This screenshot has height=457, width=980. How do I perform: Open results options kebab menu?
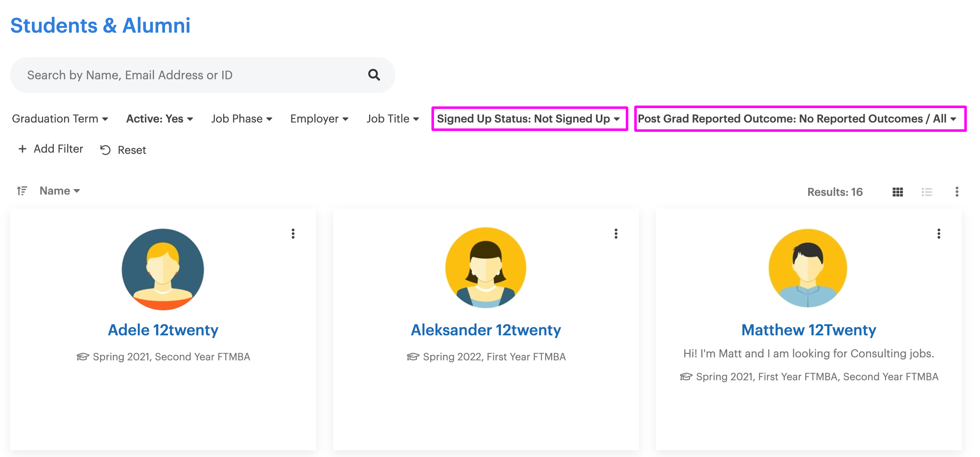tap(957, 192)
